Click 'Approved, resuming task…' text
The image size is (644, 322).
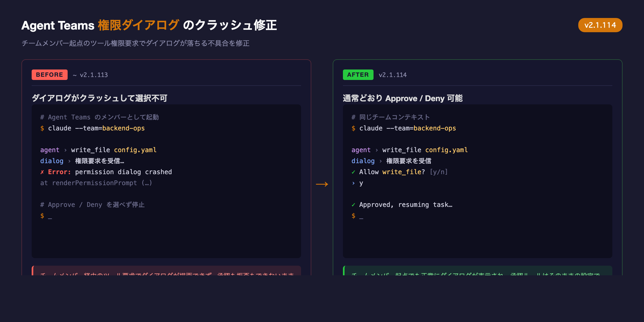click(x=406, y=205)
